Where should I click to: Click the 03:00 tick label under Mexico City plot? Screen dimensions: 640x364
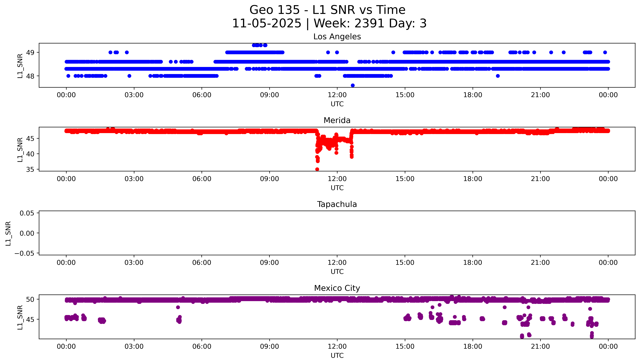(134, 346)
